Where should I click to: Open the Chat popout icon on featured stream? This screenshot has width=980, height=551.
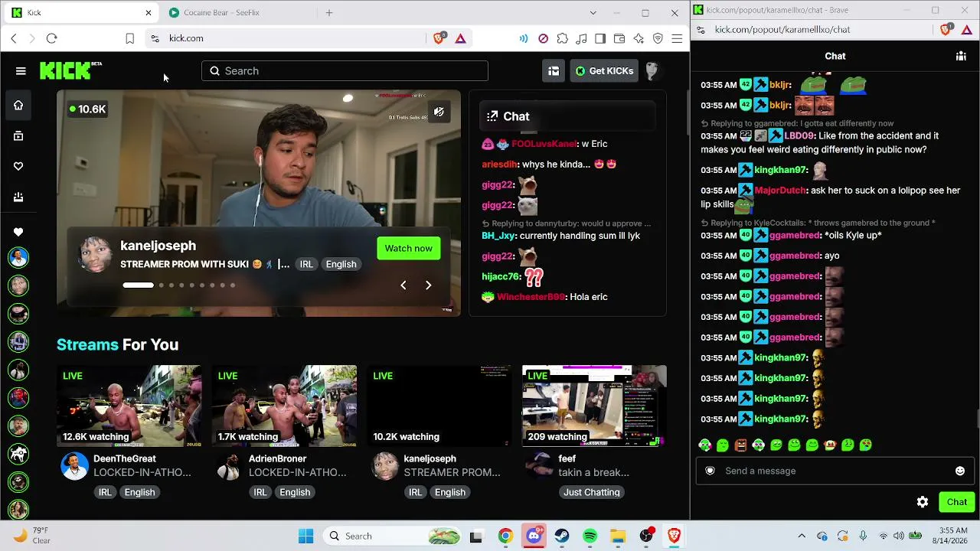(492, 116)
